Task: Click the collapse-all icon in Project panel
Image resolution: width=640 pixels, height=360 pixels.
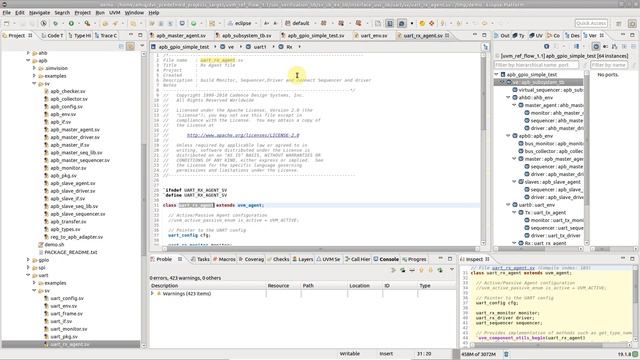Action: [122, 47]
